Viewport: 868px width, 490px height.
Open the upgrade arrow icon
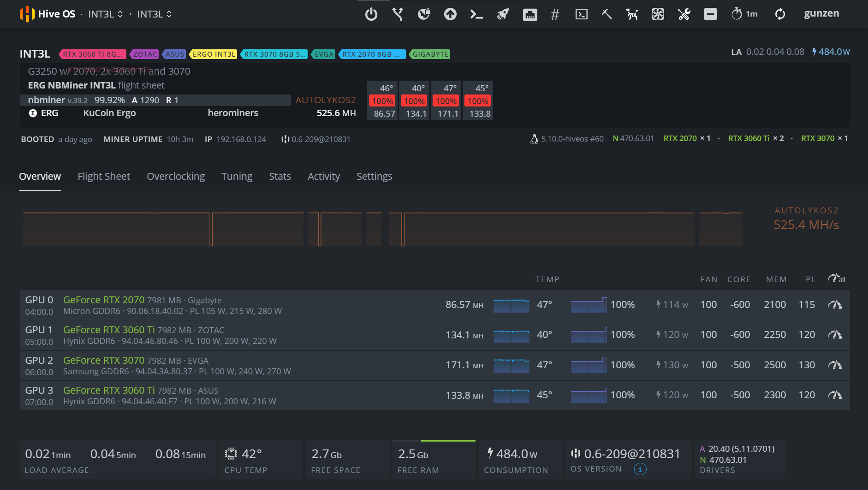(450, 14)
